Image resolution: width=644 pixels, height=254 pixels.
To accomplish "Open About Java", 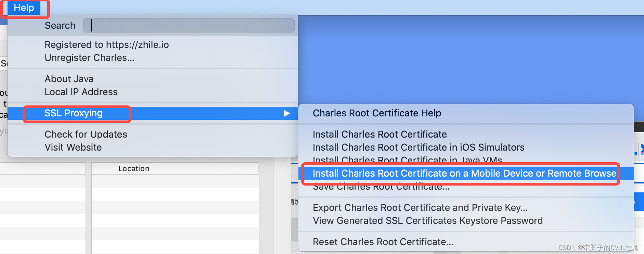I will 69,79.
